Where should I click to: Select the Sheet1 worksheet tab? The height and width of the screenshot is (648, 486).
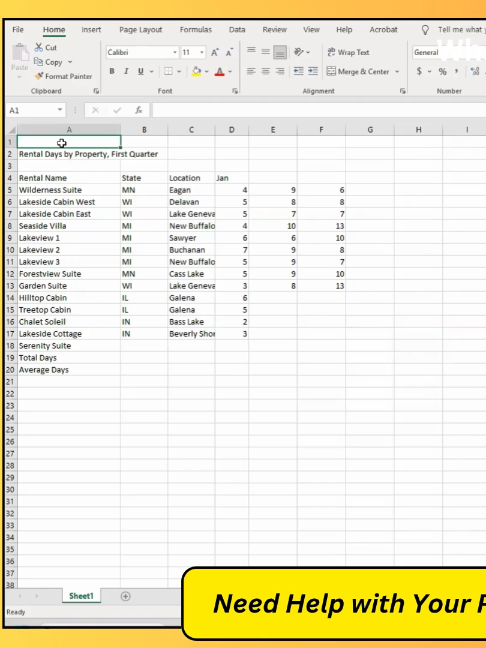[81, 596]
